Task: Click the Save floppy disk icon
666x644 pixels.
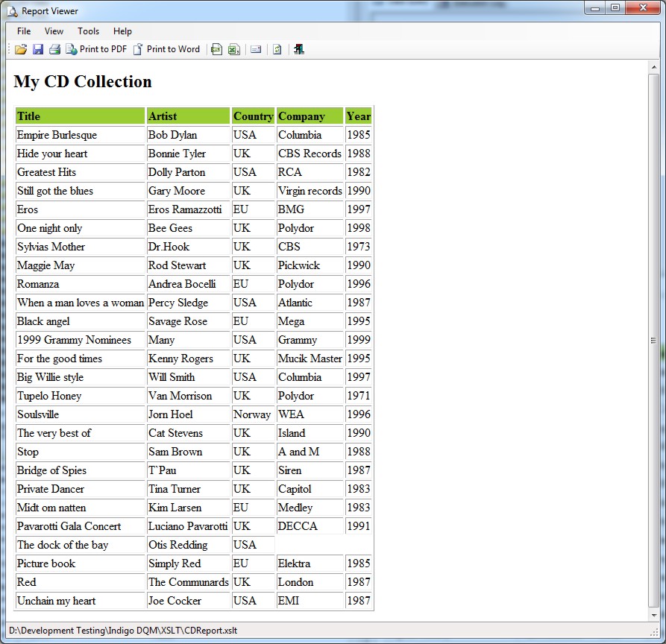Action: 38,49
